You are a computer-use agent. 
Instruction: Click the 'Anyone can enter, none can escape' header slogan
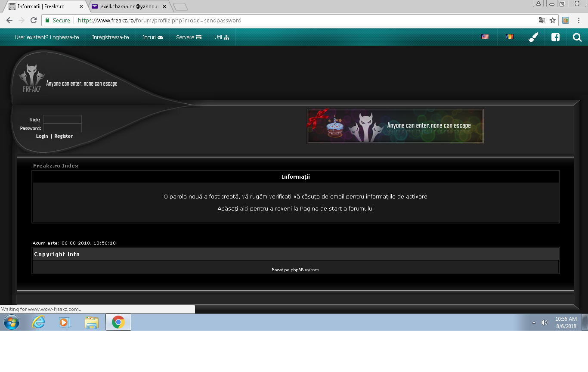coord(82,84)
